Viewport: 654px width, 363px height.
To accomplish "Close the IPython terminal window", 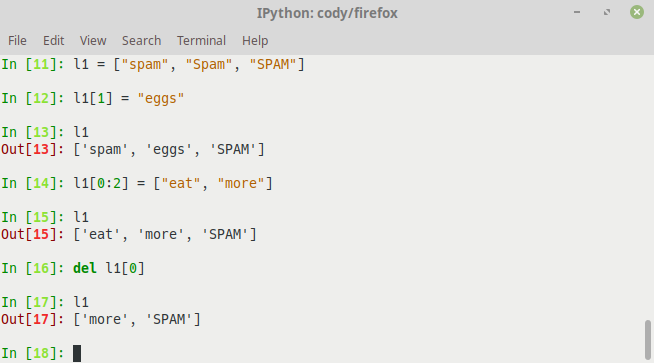I will [x=636, y=12].
